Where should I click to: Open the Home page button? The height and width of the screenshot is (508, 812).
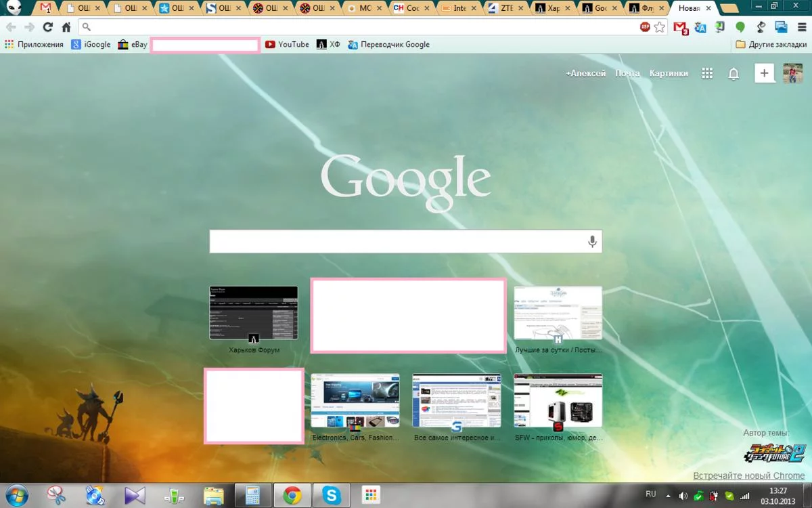coord(66,28)
